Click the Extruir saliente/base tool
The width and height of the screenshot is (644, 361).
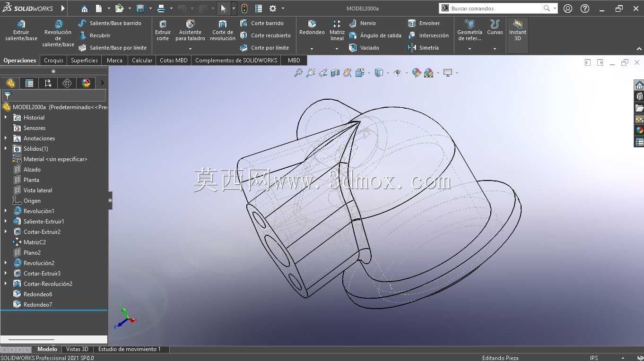(21, 31)
